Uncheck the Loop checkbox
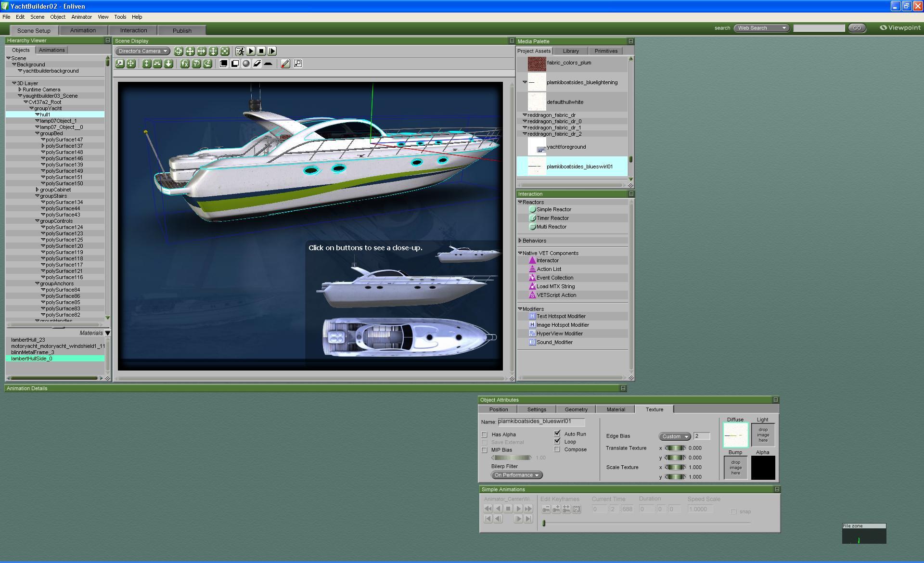This screenshot has width=924, height=563. click(x=557, y=441)
